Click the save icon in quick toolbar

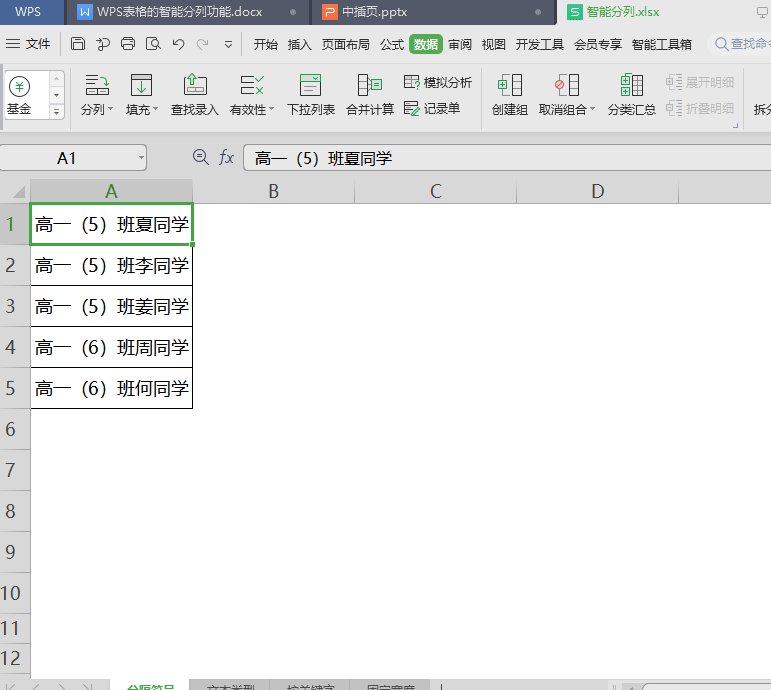(x=78, y=44)
